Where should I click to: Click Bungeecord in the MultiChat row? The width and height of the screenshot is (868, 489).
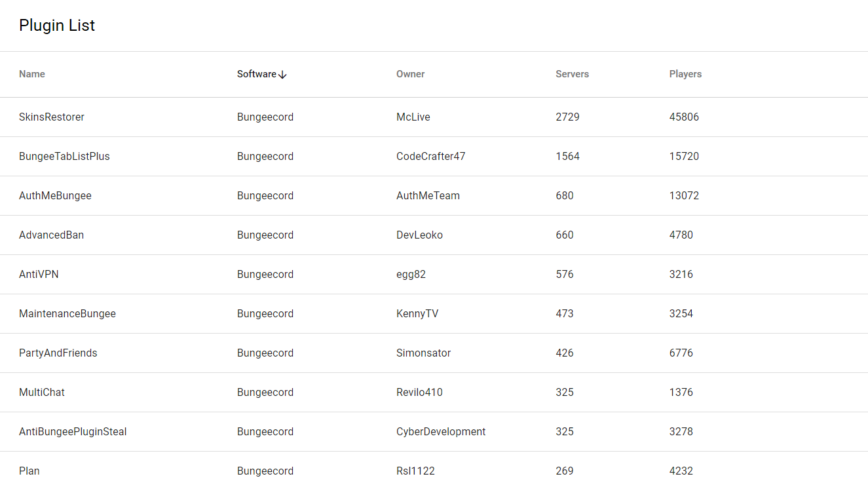tap(265, 393)
